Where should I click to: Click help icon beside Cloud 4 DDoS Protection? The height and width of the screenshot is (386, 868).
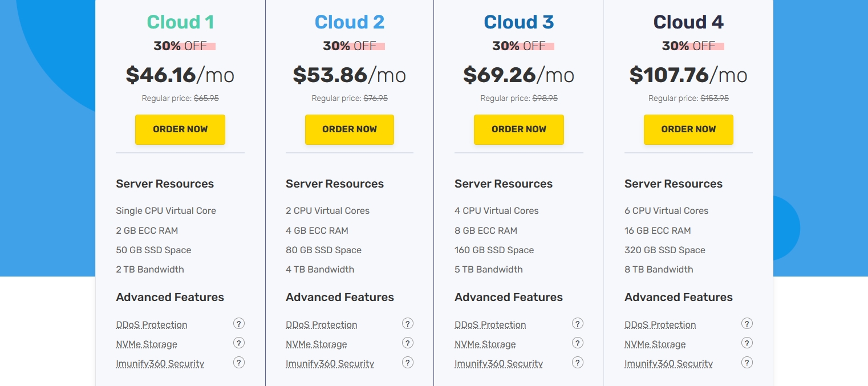click(747, 324)
